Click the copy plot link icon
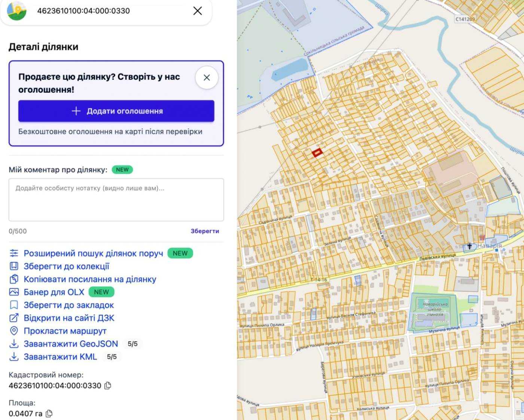This screenshot has width=524, height=420. click(14, 279)
